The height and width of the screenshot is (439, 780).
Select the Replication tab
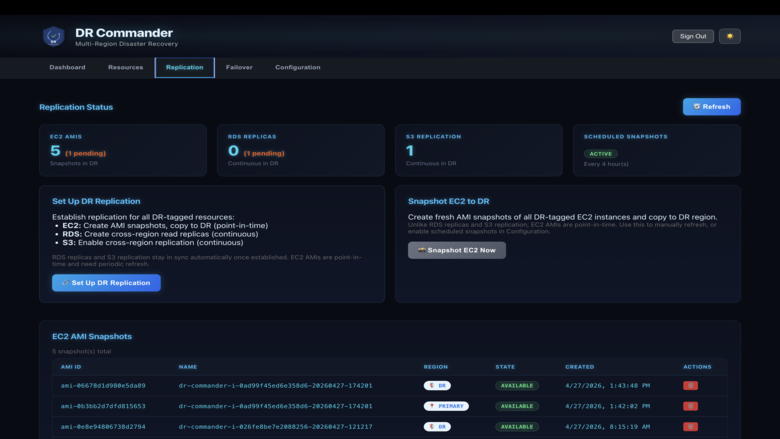pyautogui.click(x=185, y=67)
